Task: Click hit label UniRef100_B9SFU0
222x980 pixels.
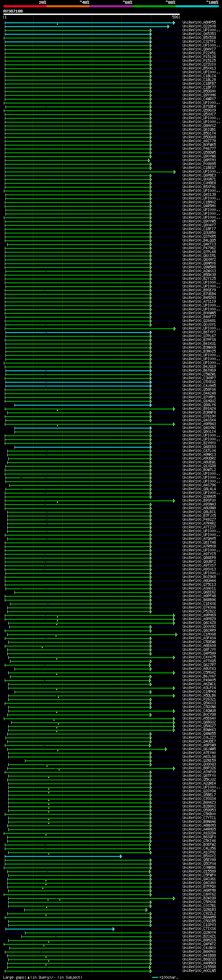Action: [199, 501]
